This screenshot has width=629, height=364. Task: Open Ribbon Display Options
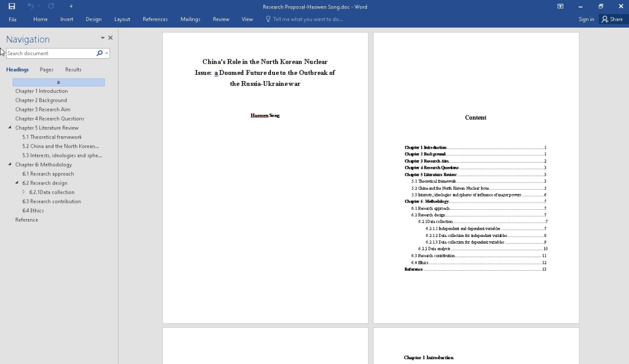click(560, 6)
